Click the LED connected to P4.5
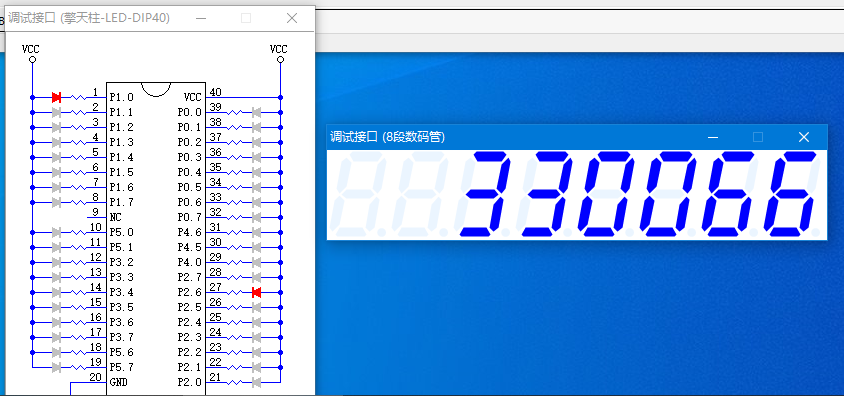Image resolution: width=844 pixels, height=396 pixels. [256, 248]
